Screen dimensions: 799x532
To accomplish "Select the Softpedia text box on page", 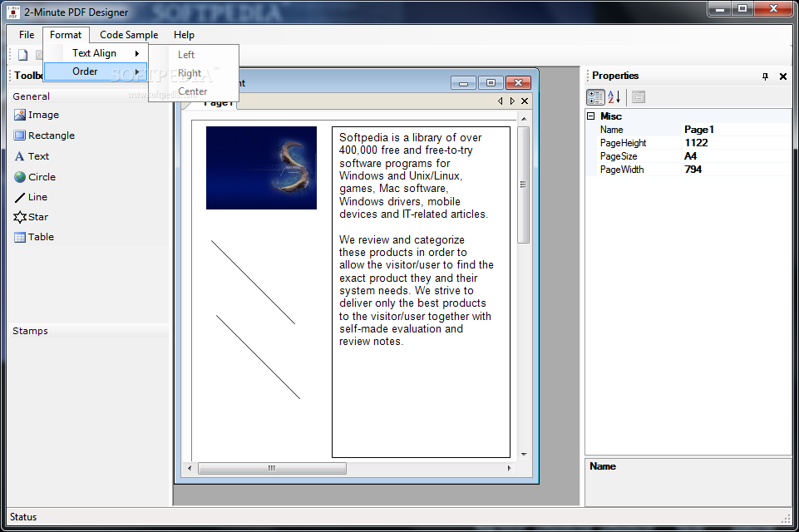I will [421, 292].
